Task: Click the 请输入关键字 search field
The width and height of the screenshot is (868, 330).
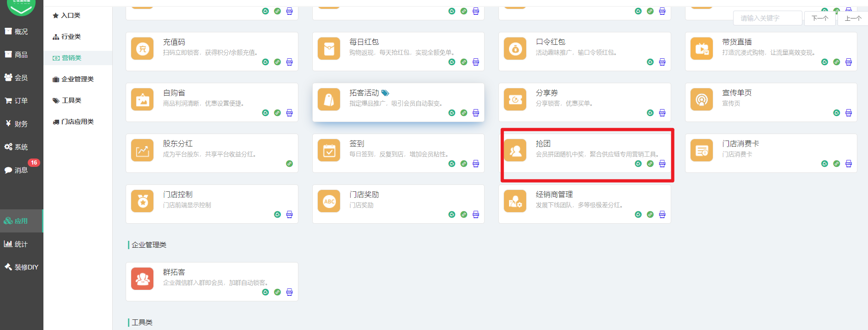Action: (x=767, y=18)
